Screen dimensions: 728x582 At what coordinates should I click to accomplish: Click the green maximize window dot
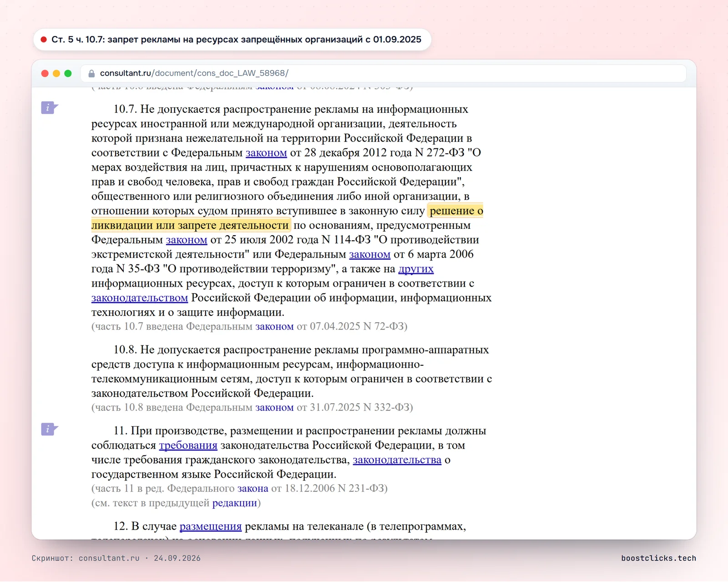pyautogui.click(x=68, y=73)
